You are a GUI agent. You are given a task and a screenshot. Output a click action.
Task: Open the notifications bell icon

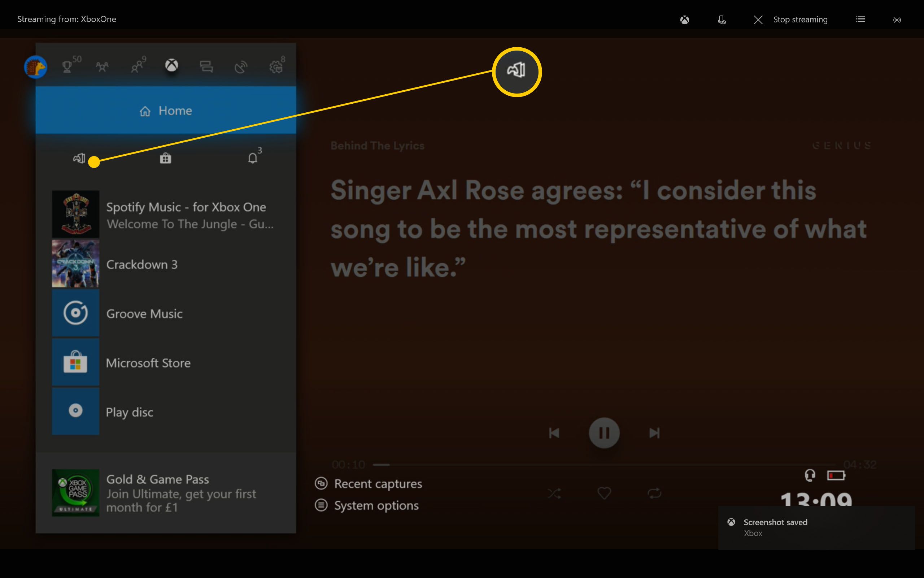point(252,158)
